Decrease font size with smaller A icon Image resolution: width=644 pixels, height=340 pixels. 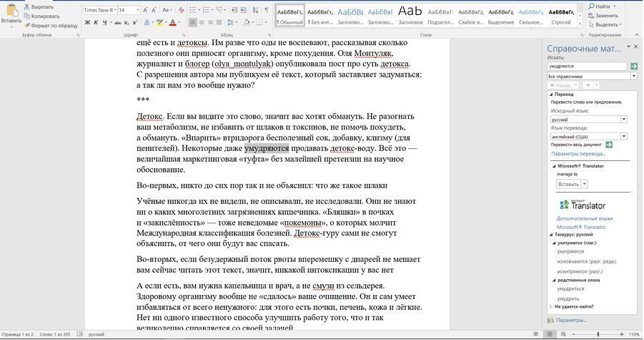pyautogui.click(x=154, y=10)
